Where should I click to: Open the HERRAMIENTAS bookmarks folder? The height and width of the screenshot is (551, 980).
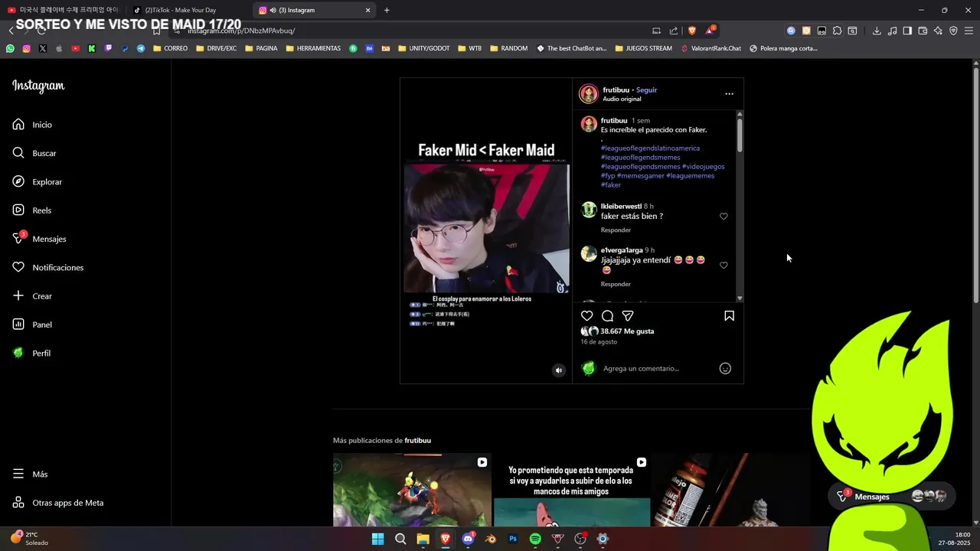tap(313, 48)
